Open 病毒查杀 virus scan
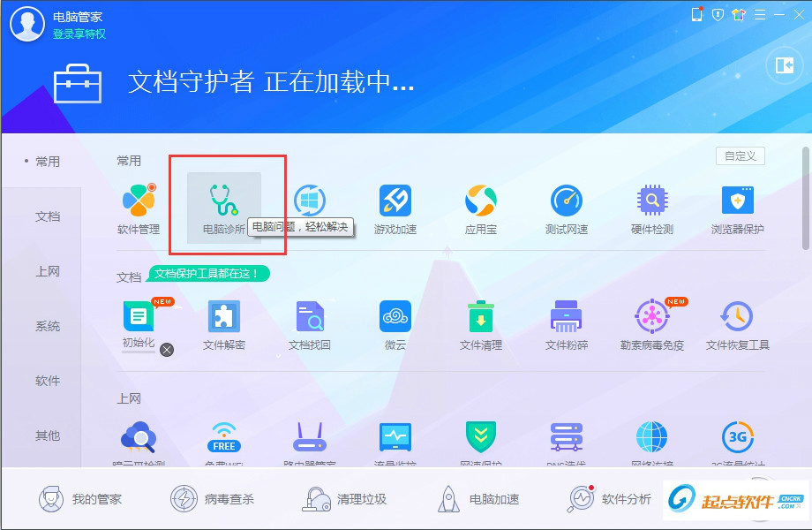Image resolution: width=812 pixels, height=530 pixels. [213, 499]
